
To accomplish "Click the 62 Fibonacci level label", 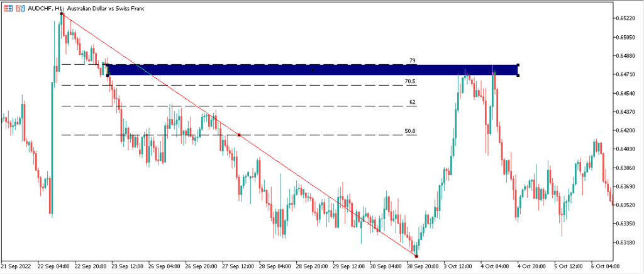I will (x=413, y=102).
